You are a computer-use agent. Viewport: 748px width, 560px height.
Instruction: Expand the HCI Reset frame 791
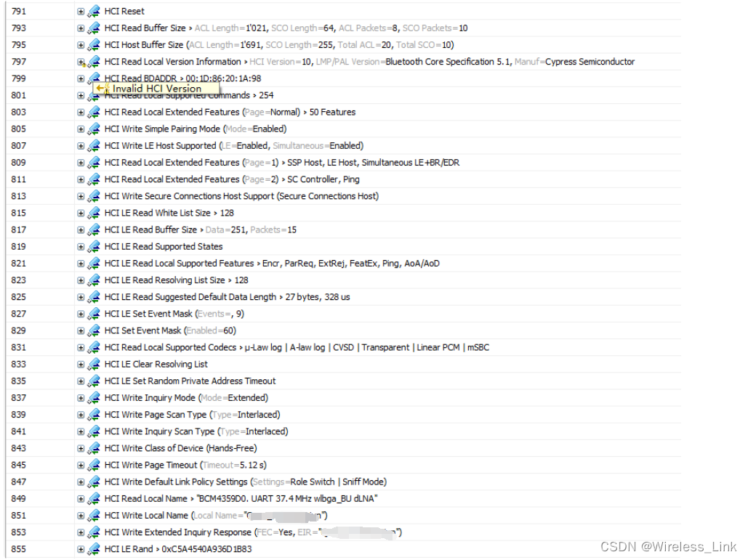[x=80, y=11]
